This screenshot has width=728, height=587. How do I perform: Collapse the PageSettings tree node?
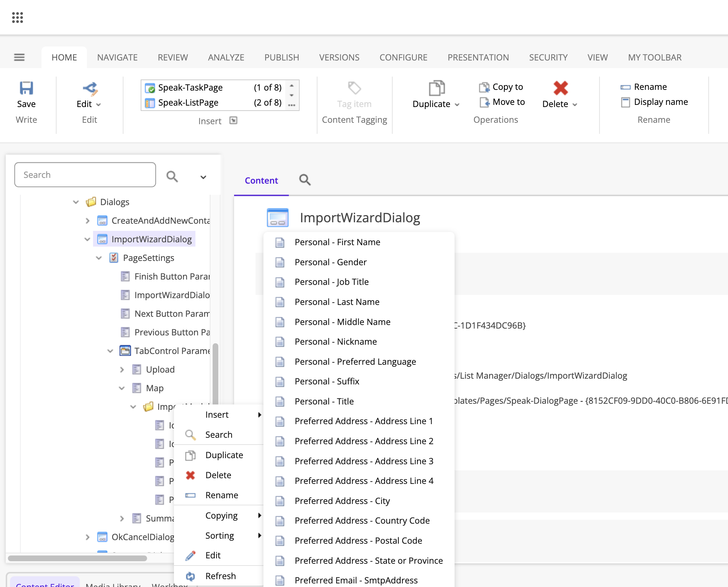(99, 258)
